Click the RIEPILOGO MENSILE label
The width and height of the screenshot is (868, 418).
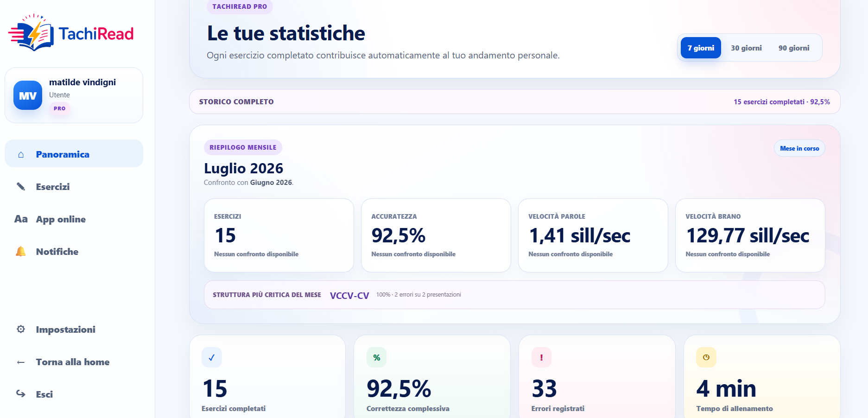click(x=243, y=147)
